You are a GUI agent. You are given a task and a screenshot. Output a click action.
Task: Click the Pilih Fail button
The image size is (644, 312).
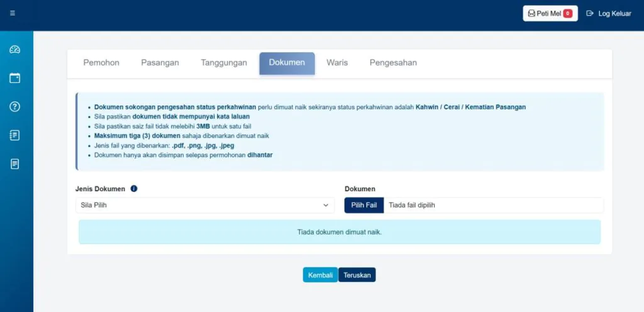(x=364, y=205)
